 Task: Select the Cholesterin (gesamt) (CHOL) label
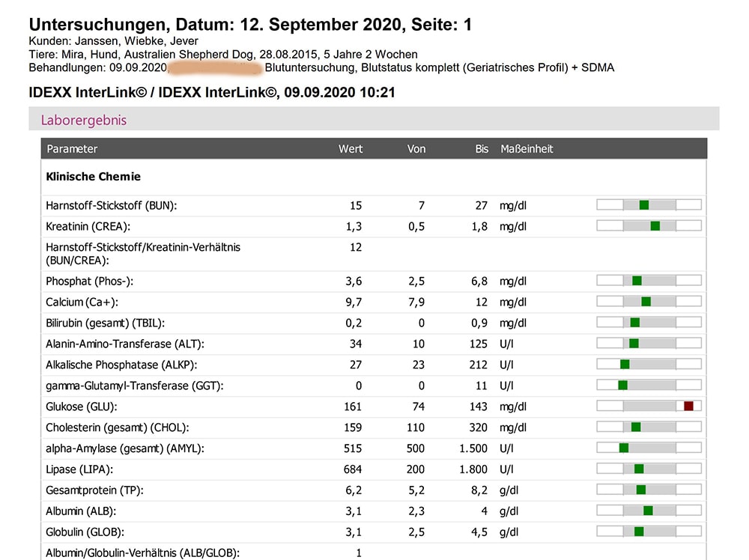[117, 427]
